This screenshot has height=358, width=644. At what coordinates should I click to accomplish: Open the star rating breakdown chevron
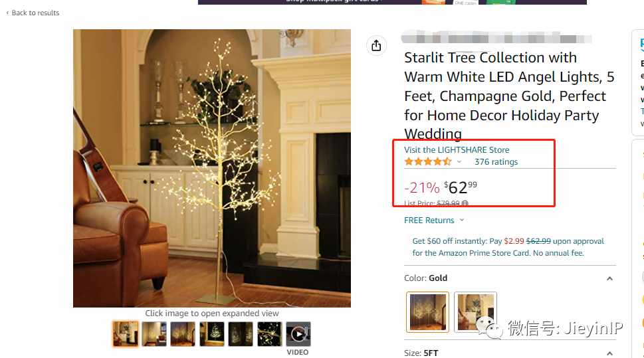tap(459, 162)
